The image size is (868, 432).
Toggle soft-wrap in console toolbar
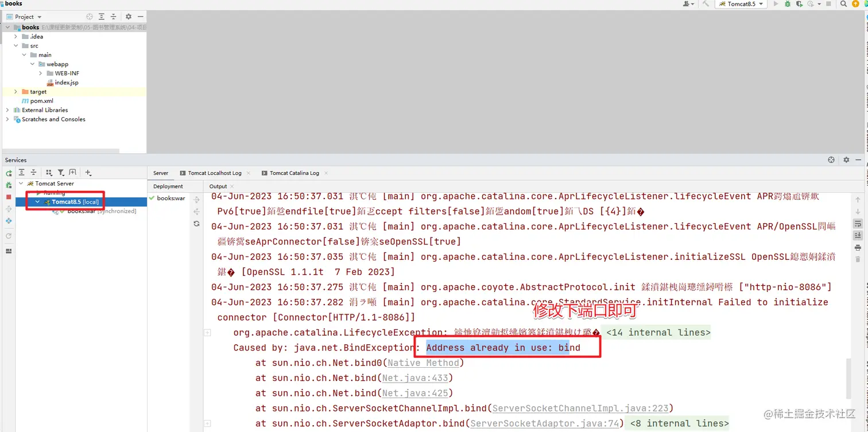858,223
